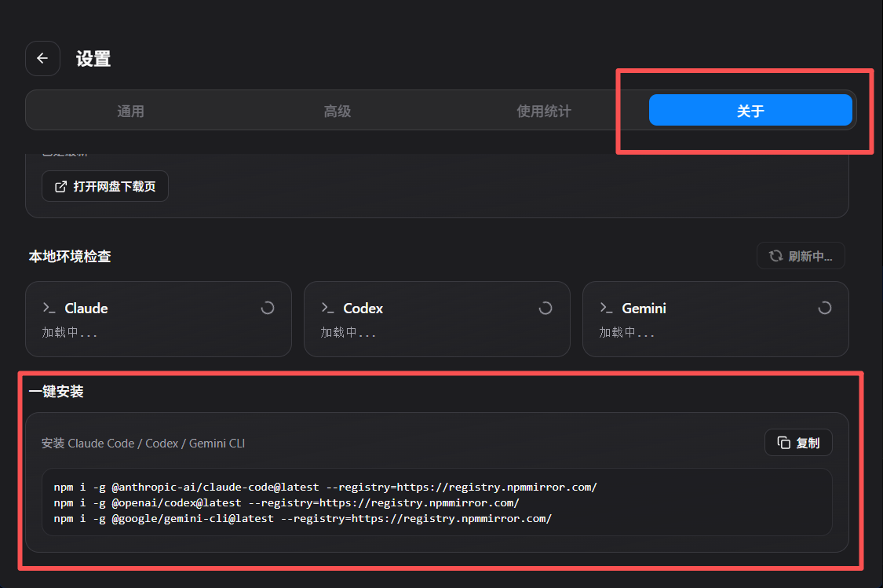Switch to the 通用 tab
883x588 pixels.
pos(130,111)
